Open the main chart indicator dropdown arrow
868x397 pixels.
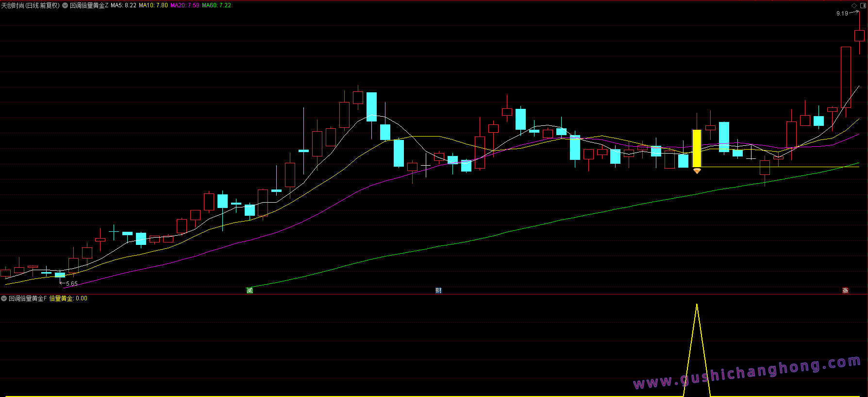[x=65, y=5]
